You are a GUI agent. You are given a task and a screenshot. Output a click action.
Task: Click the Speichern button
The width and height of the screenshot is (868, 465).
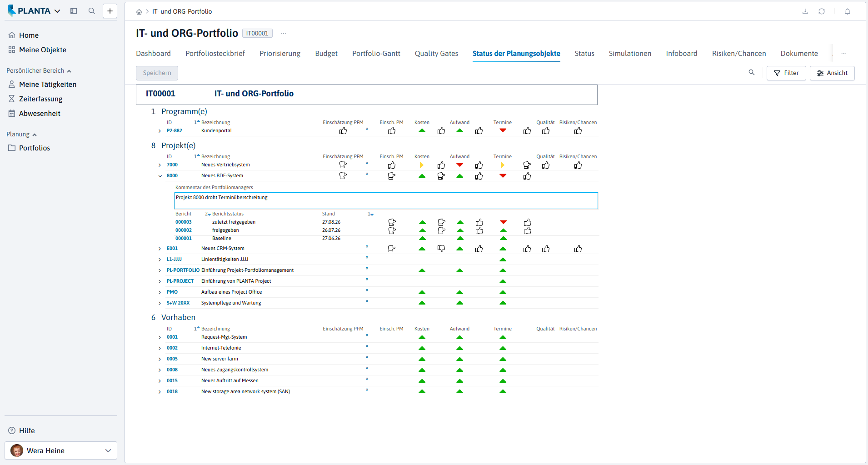click(x=157, y=73)
